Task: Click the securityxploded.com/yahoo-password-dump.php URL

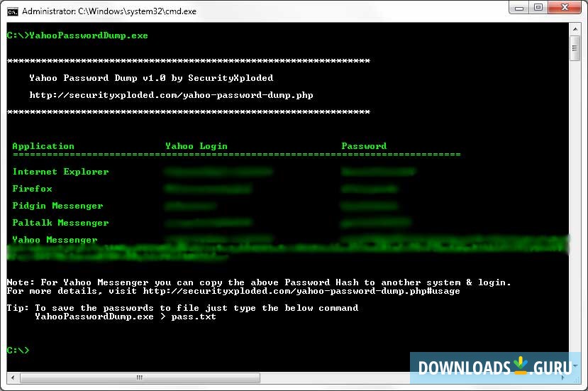Action: [171, 95]
